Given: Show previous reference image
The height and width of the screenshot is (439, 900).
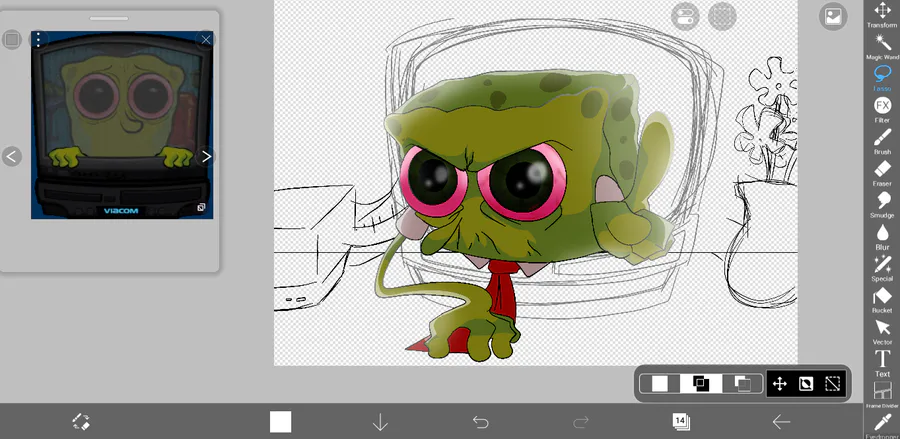Looking at the screenshot, I should click(12, 156).
